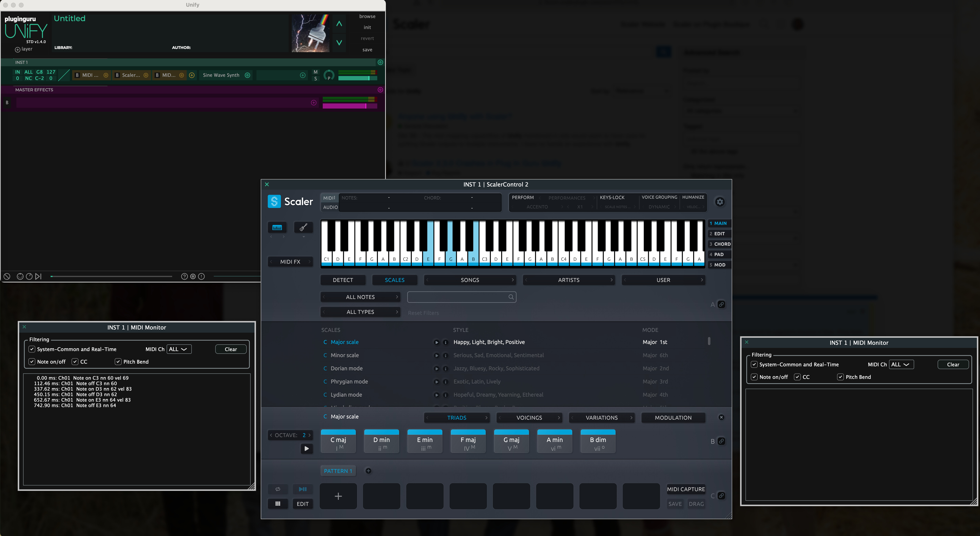Image resolution: width=980 pixels, height=536 pixels.
Task: Click the help question mark icon in Unify's footer
Action: [184, 276]
